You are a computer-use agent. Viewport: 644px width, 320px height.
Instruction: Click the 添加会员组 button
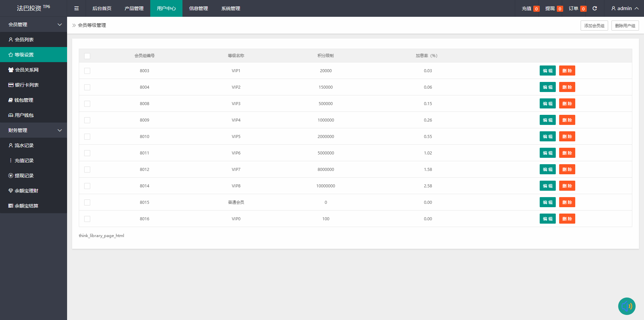coord(594,26)
